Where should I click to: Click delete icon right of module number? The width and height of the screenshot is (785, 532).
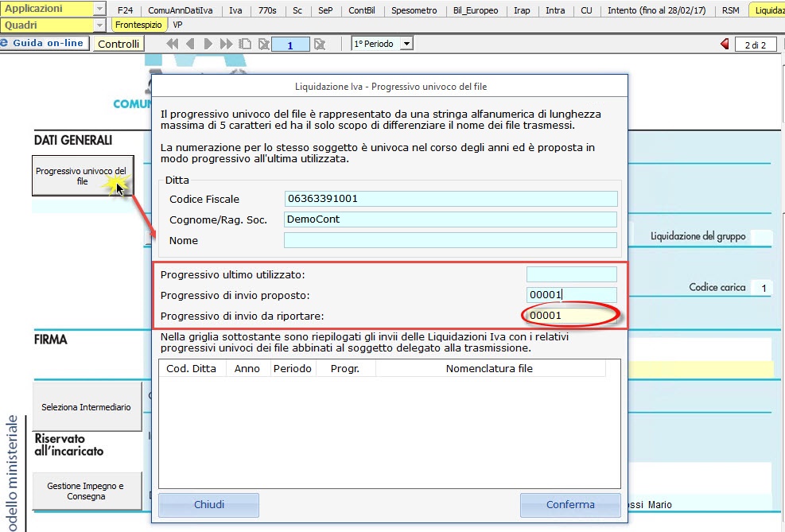click(x=320, y=45)
